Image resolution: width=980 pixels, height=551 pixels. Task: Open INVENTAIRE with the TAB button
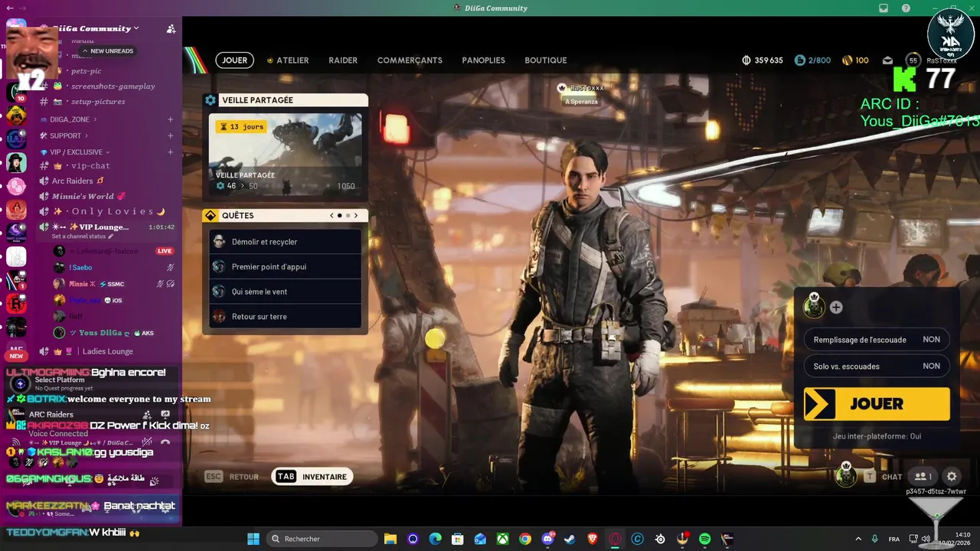312,477
